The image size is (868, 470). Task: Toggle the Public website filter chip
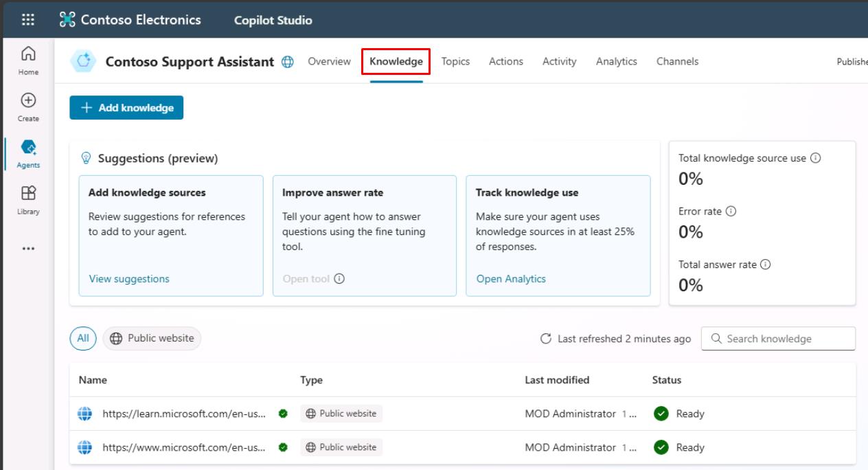point(151,338)
